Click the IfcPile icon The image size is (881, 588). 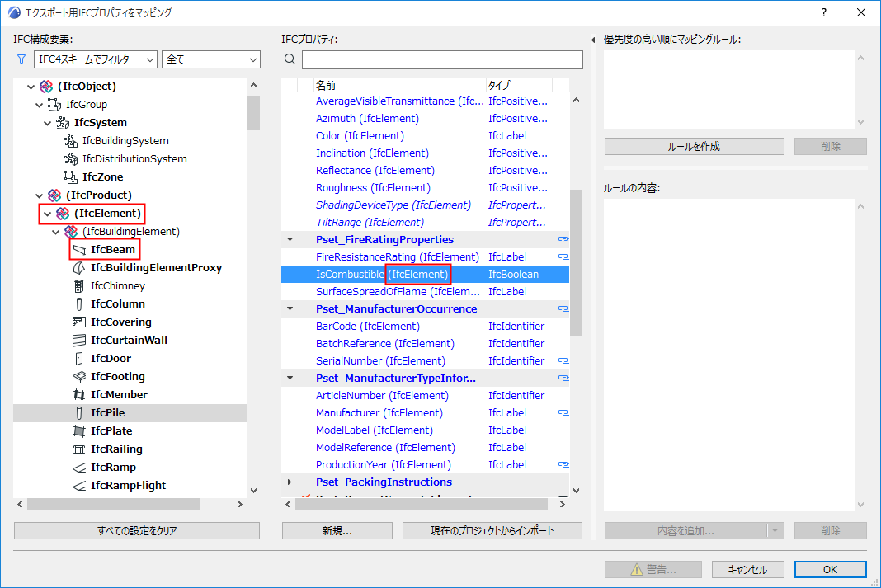point(79,413)
